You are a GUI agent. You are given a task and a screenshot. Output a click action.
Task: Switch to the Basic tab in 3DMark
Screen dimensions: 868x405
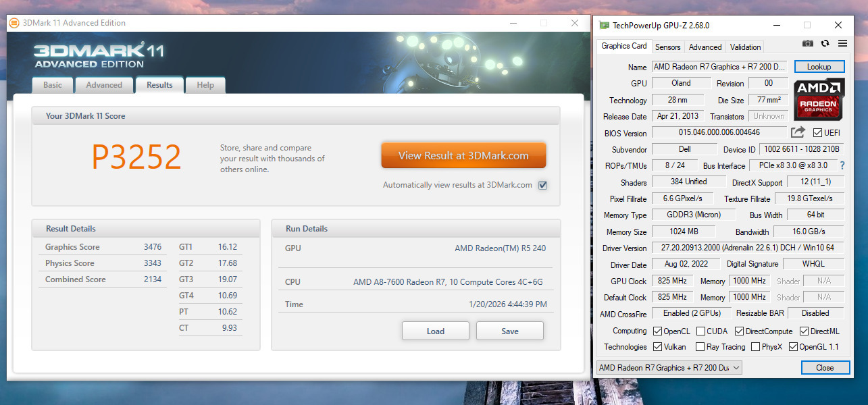[52, 85]
